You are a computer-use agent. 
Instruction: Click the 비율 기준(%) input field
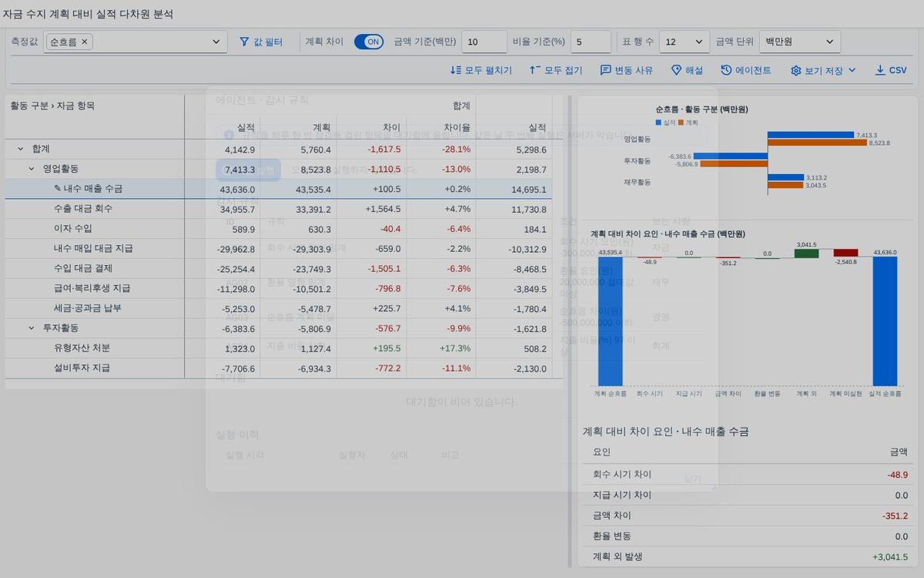(x=591, y=42)
